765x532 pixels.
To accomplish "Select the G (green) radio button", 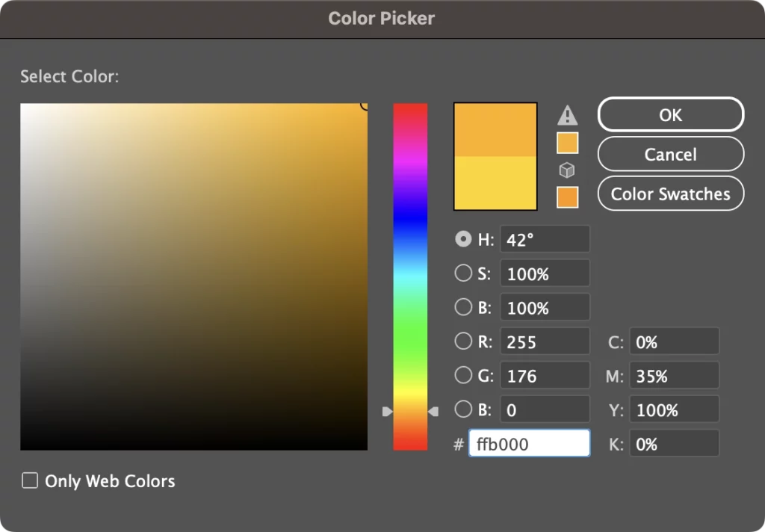I will point(463,375).
